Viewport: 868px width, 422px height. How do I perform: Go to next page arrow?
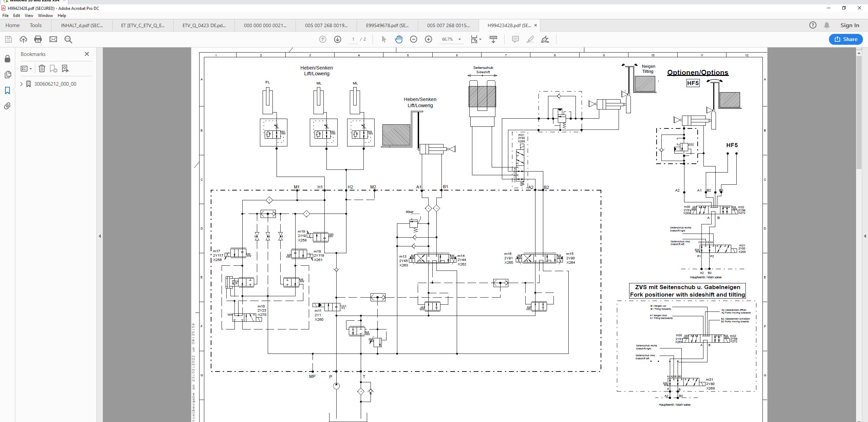(x=338, y=39)
